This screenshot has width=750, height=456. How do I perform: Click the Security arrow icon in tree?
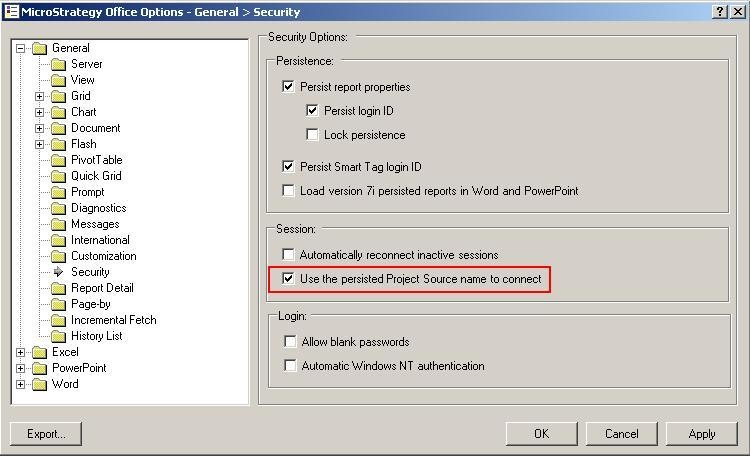tap(58, 272)
